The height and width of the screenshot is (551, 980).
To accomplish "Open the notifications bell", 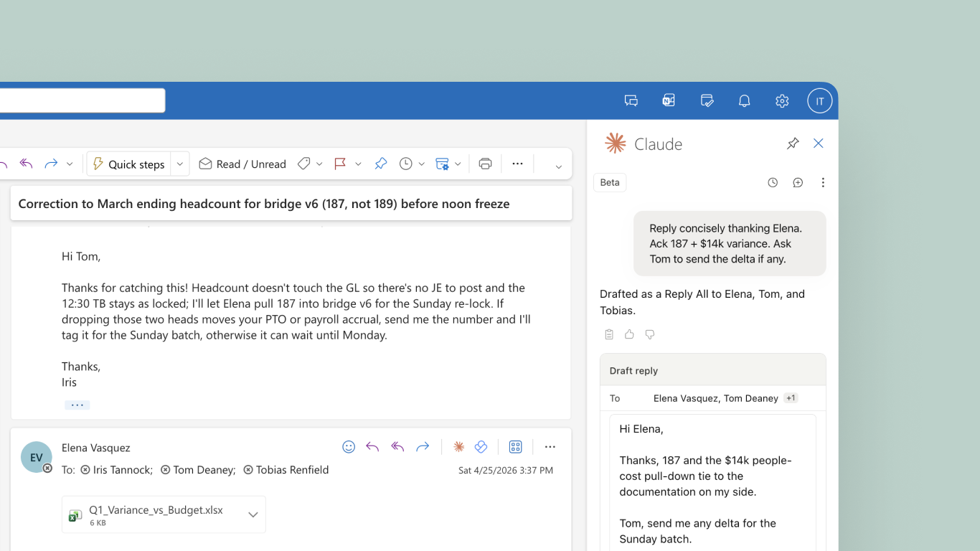I will 745,101.
